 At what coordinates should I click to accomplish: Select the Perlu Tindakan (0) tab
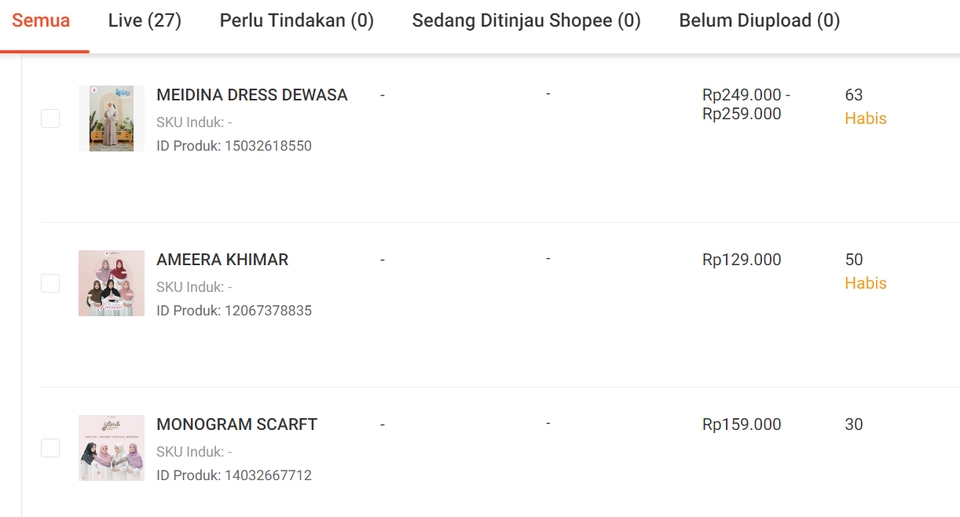point(297,21)
